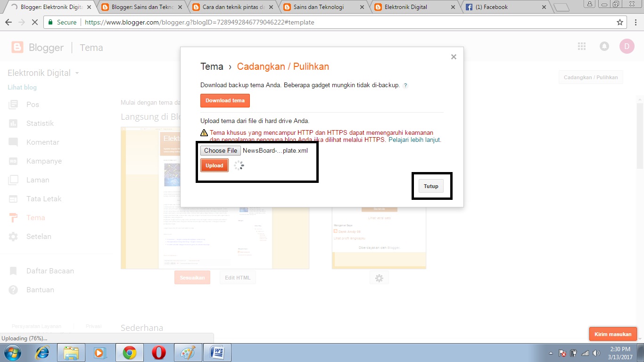Close the dialog with Tutup button
644x362 pixels.
(430, 186)
